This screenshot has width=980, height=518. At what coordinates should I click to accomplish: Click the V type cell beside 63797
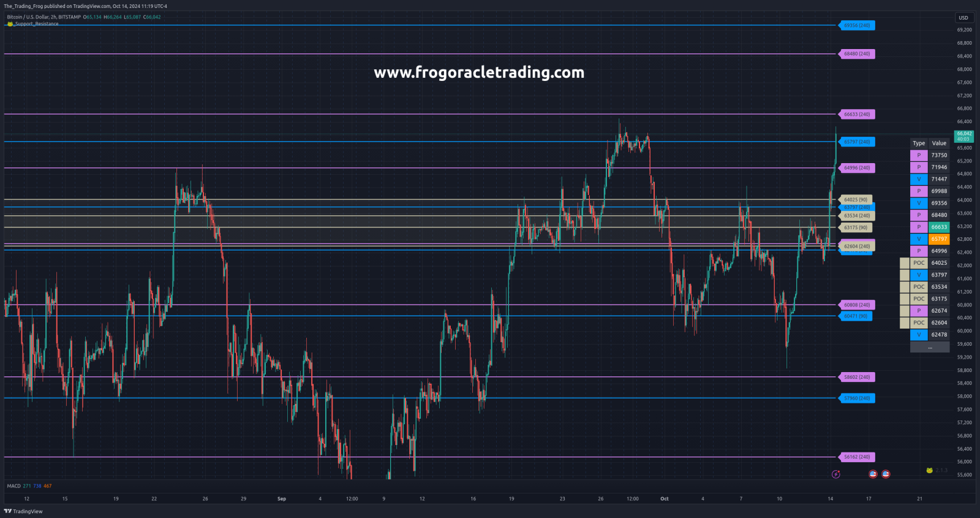point(919,275)
